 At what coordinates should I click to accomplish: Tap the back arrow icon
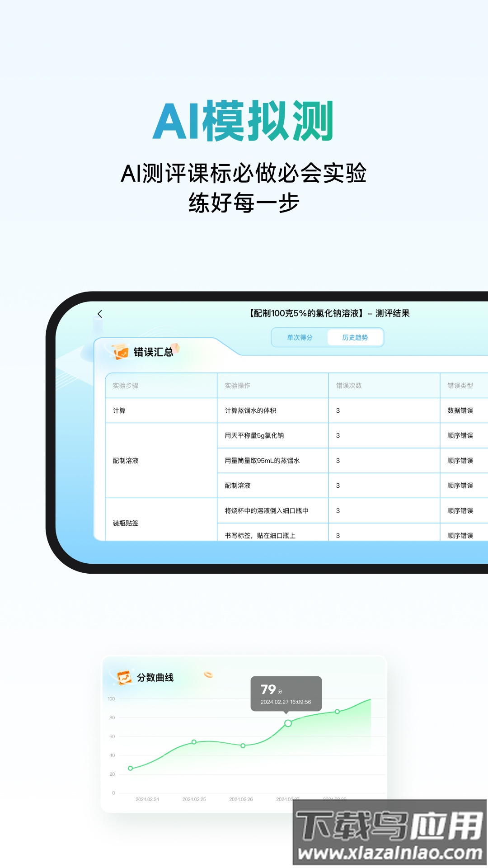(100, 314)
